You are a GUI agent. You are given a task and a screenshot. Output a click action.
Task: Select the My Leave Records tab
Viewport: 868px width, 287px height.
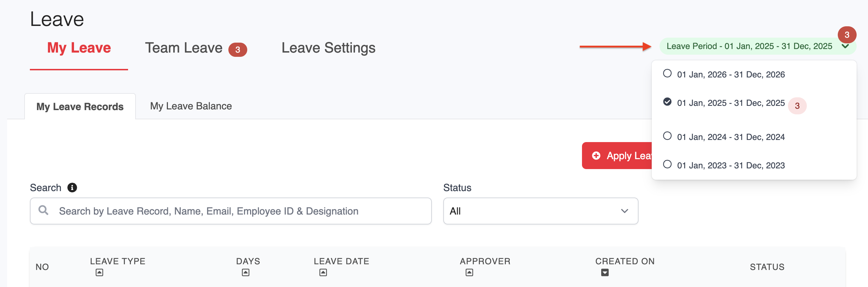pos(80,107)
